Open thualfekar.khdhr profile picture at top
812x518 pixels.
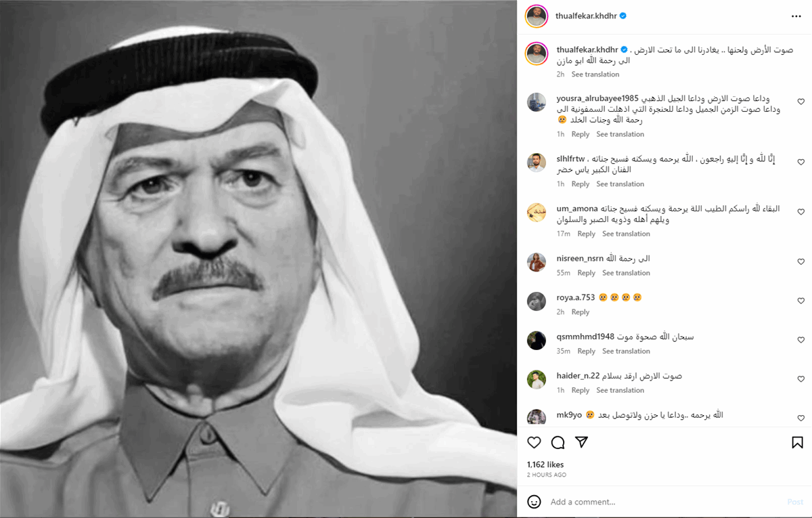537,16
